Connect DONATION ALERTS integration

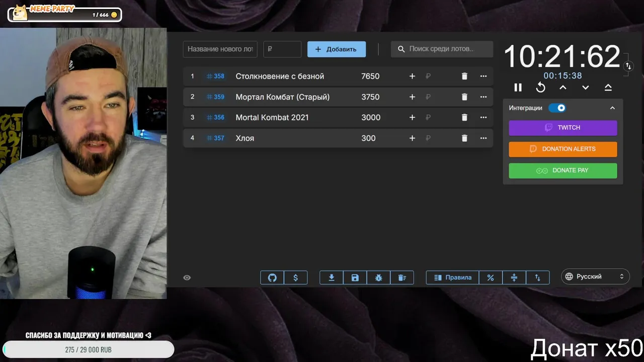[563, 149]
